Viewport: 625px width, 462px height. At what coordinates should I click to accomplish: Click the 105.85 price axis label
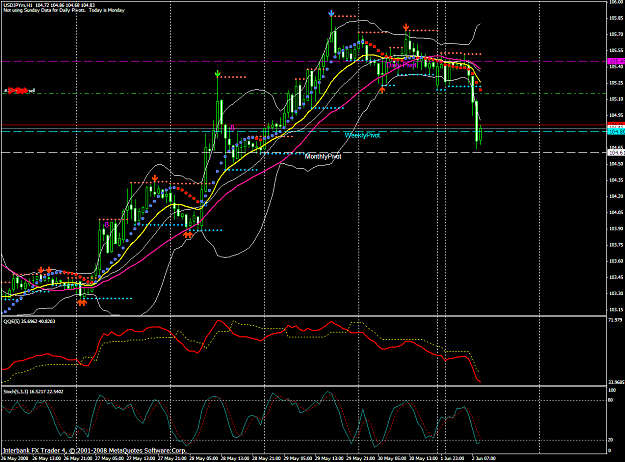coord(616,18)
